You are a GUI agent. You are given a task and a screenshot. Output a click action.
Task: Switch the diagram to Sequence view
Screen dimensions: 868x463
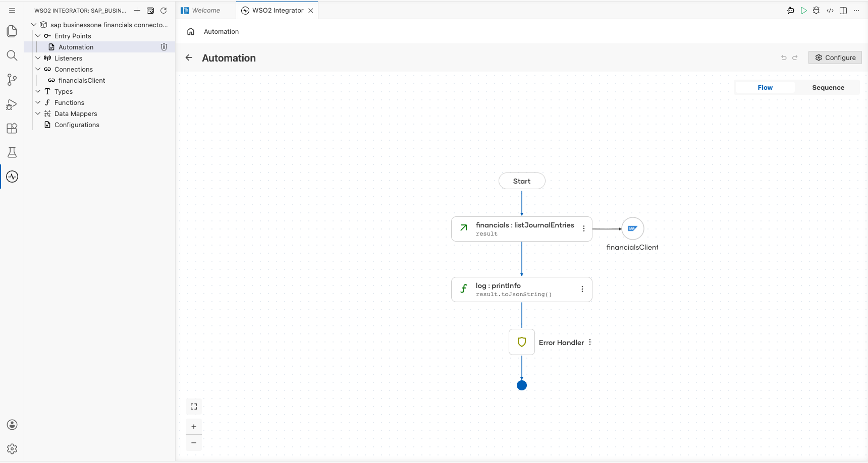pos(828,87)
